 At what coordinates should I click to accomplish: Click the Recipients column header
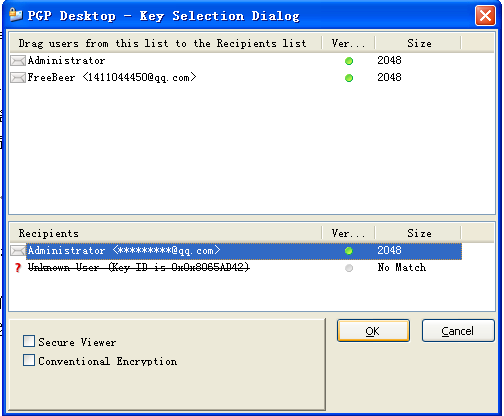(166, 233)
